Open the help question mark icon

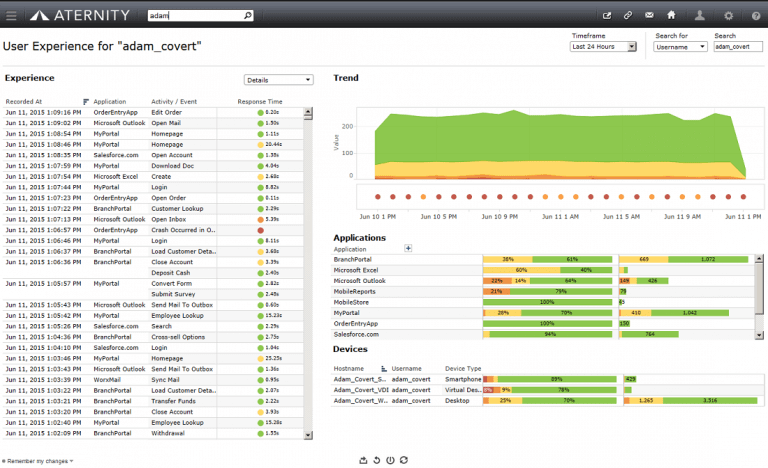(756, 16)
